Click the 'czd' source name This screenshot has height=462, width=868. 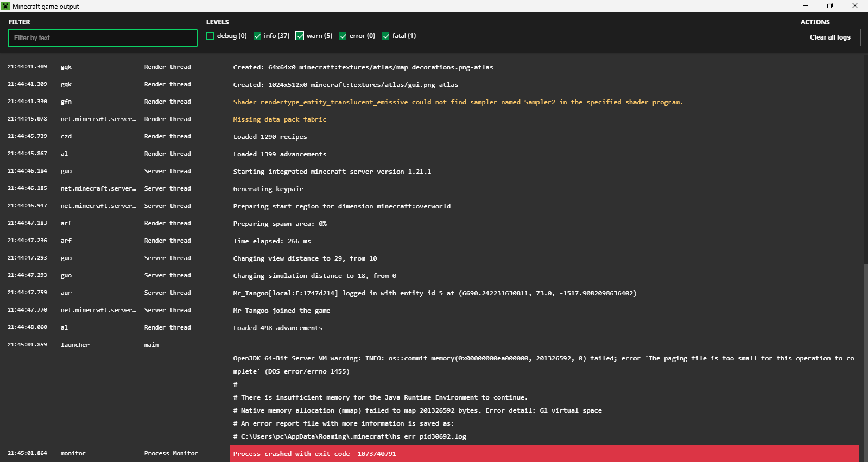pyautogui.click(x=66, y=136)
